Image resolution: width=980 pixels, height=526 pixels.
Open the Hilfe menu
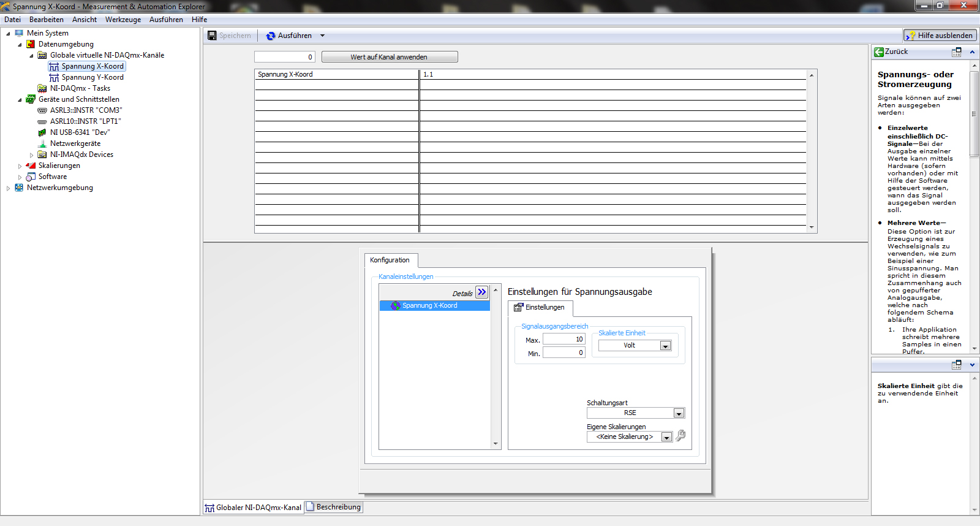[199, 20]
